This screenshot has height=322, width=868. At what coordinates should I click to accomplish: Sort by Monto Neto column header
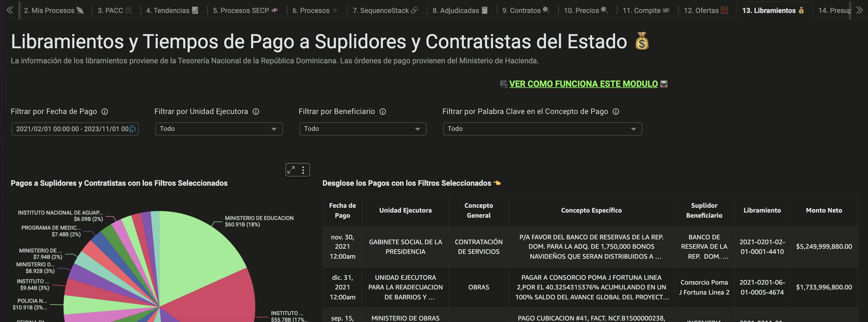tap(824, 210)
